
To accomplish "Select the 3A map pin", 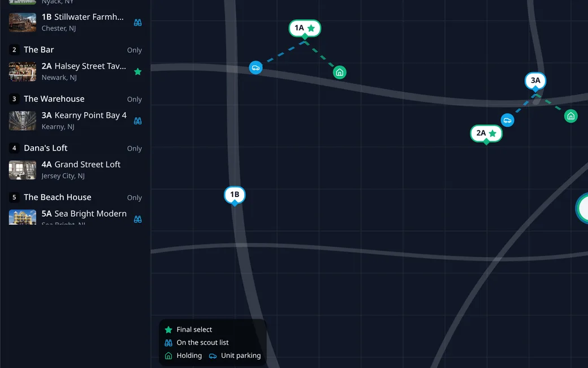I will point(535,81).
